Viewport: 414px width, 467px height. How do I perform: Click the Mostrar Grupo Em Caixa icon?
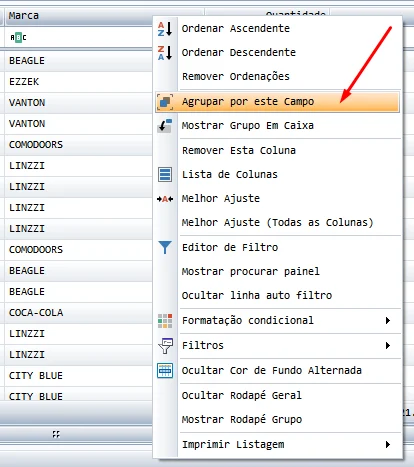pyautogui.click(x=165, y=126)
